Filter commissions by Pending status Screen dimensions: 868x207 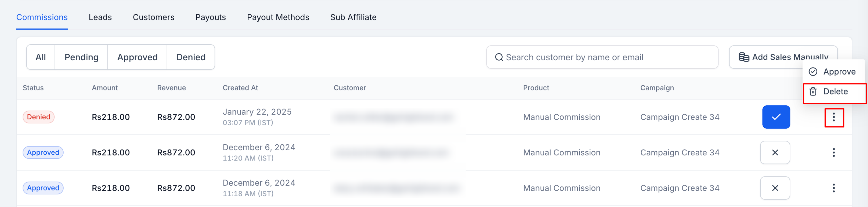pos(81,57)
